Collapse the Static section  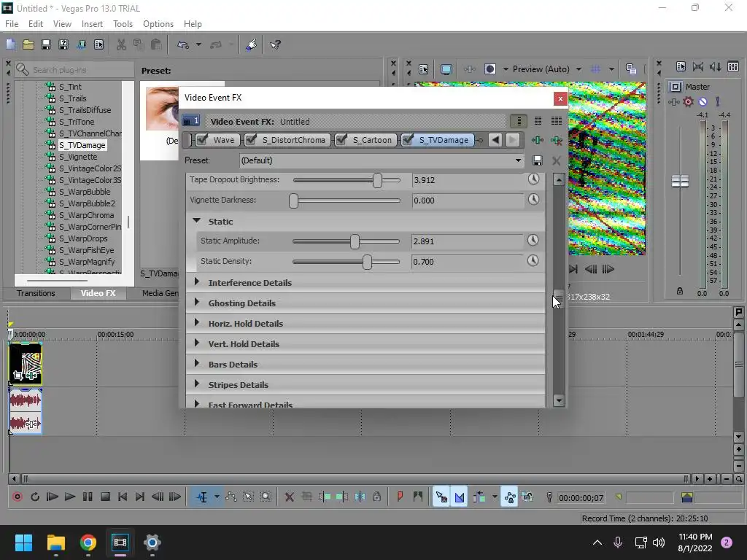(196, 221)
